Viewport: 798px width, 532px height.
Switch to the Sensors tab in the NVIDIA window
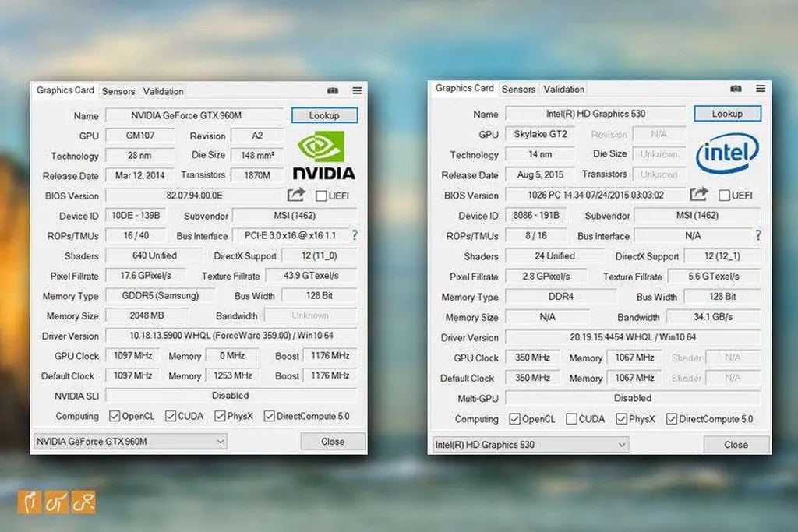tap(118, 91)
